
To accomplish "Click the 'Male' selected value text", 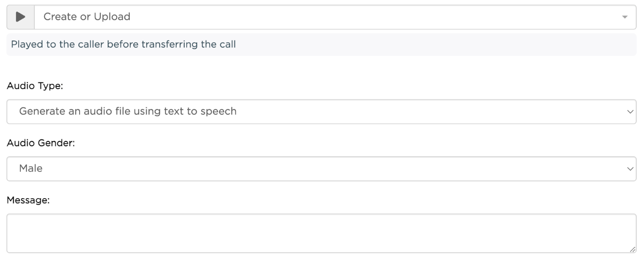I will tap(31, 169).
